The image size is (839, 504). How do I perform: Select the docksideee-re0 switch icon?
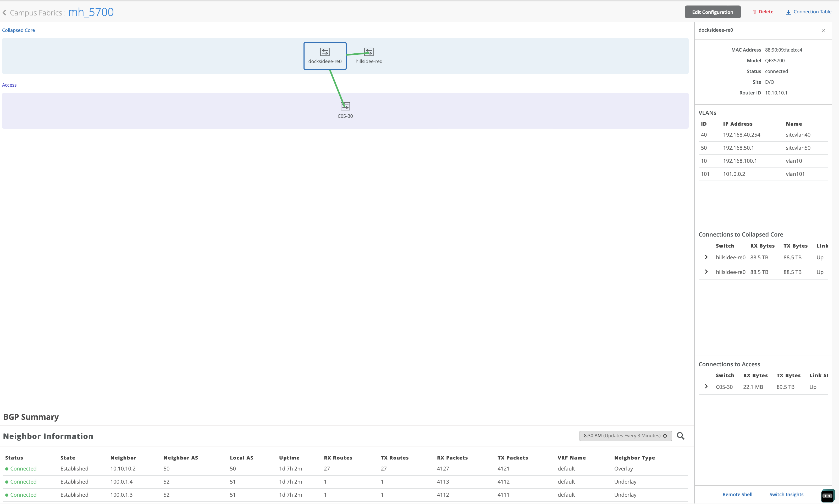click(324, 52)
